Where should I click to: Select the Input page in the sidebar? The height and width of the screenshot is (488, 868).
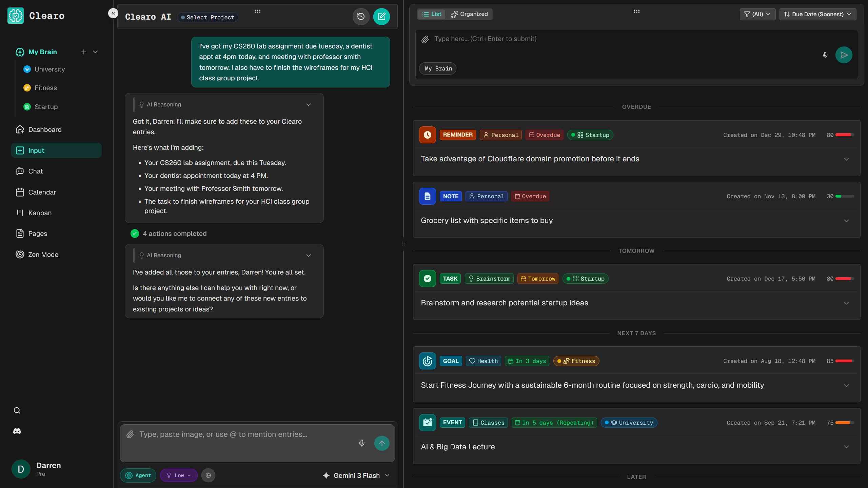56,150
